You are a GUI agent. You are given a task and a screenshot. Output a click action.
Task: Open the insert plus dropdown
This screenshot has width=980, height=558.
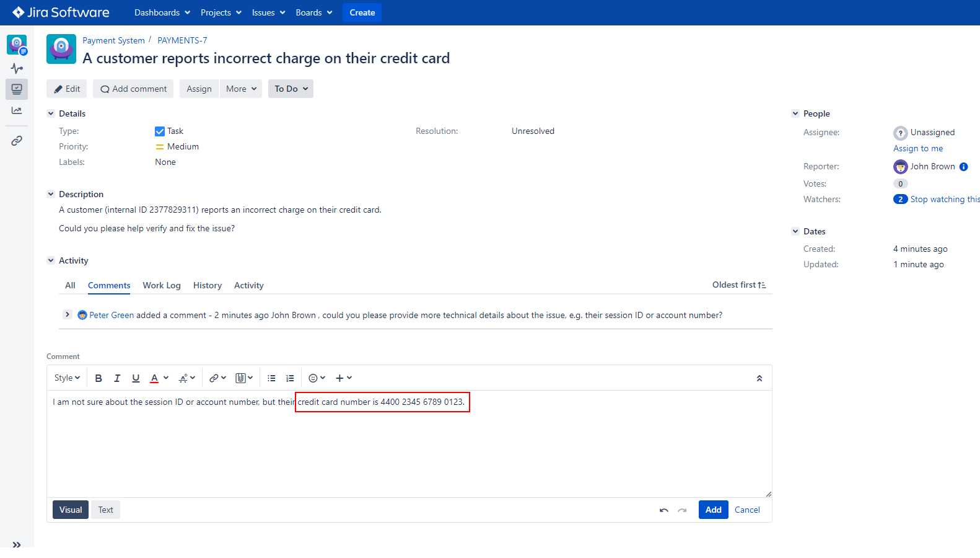click(x=344, y=378)
